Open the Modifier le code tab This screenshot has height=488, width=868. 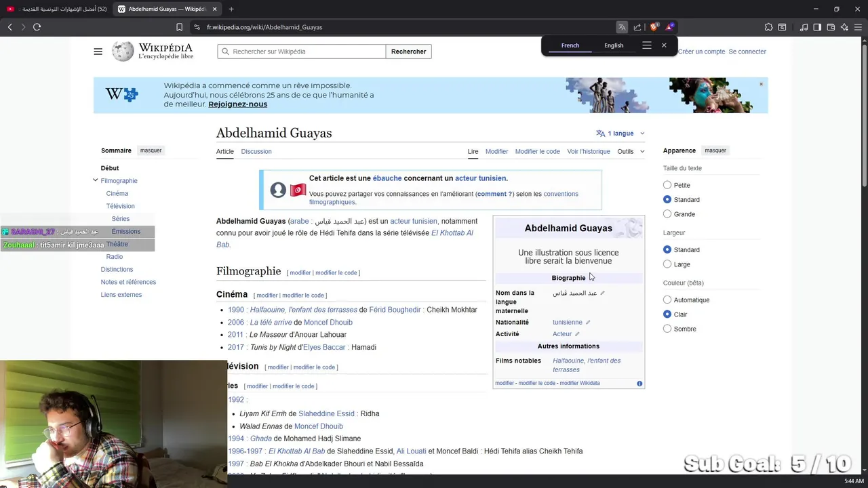tap(537, 152)
